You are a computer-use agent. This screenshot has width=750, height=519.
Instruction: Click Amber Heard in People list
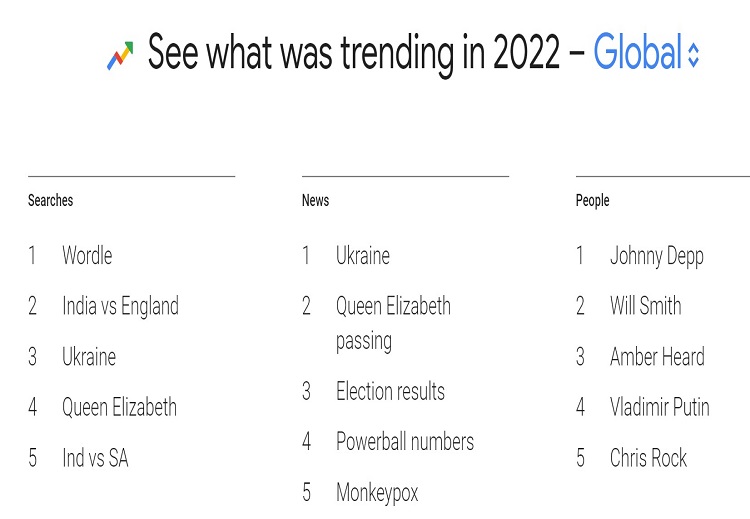(657, 357)
